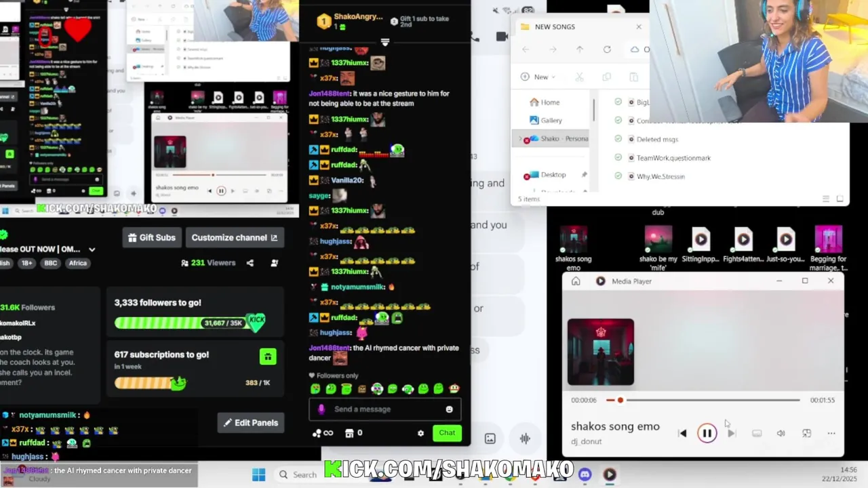This screenshot has height=488, width=868.
Task: Click the share icon beside Viewers
Action: (x=250, y=263)
